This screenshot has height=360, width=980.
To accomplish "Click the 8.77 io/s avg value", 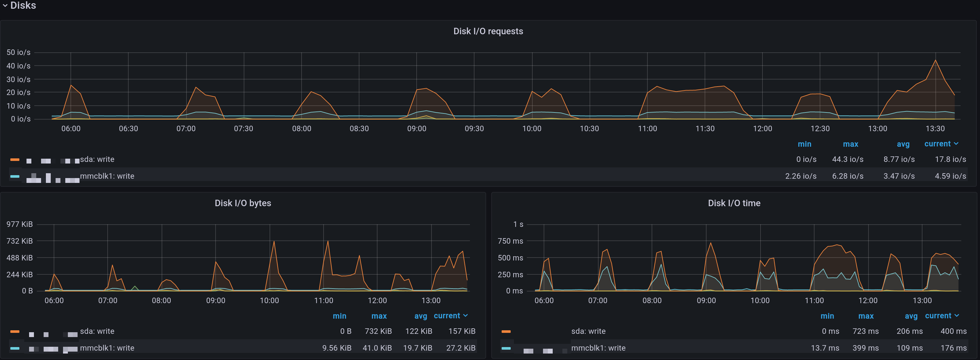I will 899,159.
